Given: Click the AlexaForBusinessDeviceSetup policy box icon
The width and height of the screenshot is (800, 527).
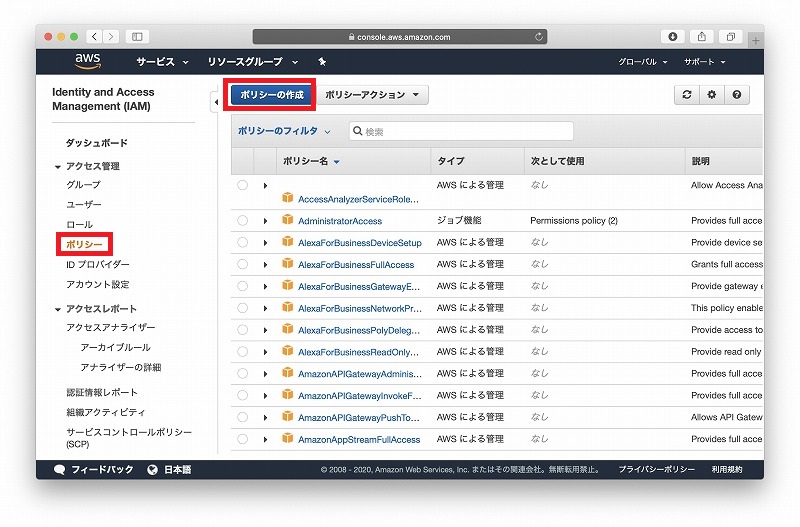Looking at the screenshot, I should point(288,242).
